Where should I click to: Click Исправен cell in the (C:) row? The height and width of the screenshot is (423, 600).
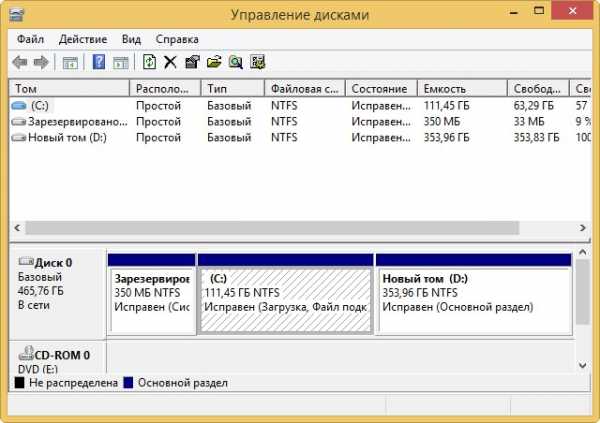click(x=381, y=106)
